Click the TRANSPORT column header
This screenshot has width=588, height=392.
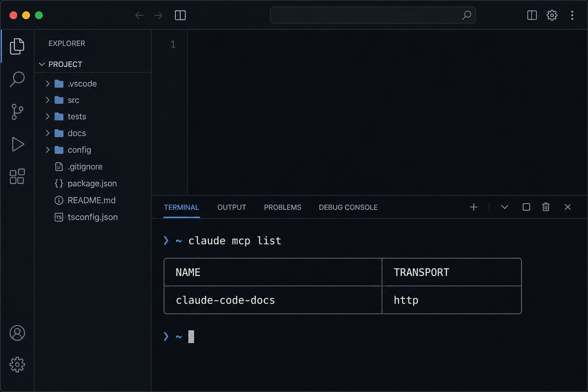[421, 272]
